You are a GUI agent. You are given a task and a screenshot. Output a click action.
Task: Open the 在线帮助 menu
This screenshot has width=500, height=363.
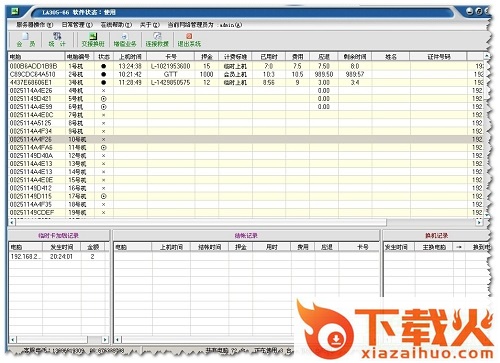(x=116, y=25)
